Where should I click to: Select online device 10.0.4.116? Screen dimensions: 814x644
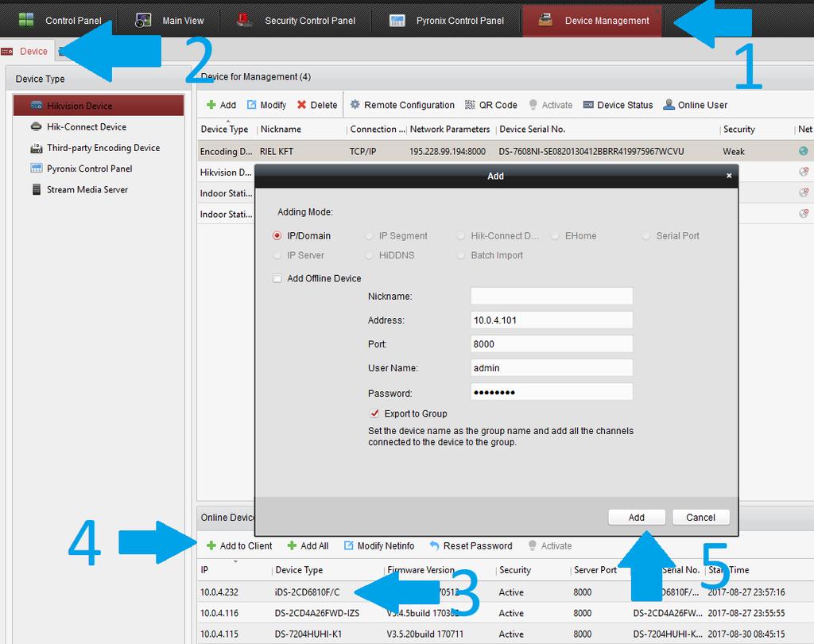tap(506, 613)
